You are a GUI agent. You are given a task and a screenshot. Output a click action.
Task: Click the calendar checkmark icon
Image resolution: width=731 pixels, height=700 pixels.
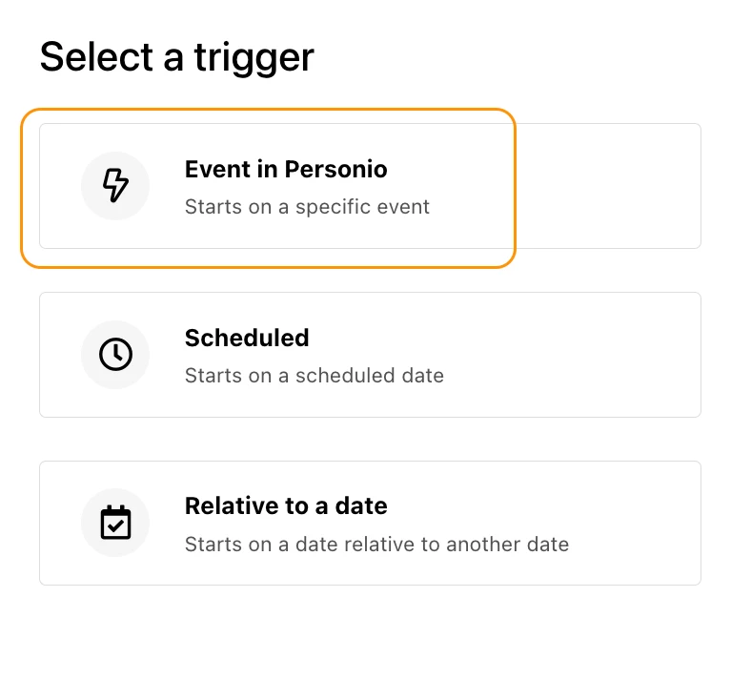click(x=115, y=523)
